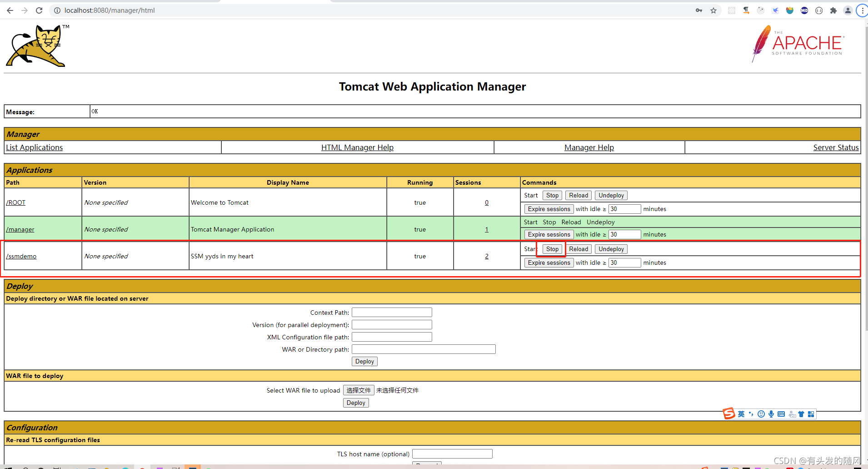The image size is (868, 469).
Task: Click the sessions count 2 for /ssmdemo
Action: pyautogui.click(x=487, y=256)
